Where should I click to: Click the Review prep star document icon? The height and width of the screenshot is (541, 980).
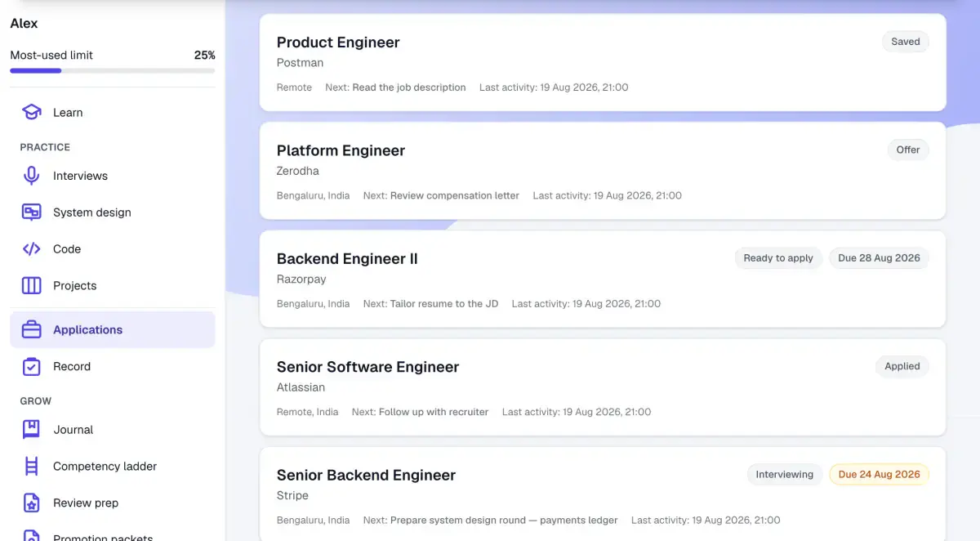tap(31, 503)
